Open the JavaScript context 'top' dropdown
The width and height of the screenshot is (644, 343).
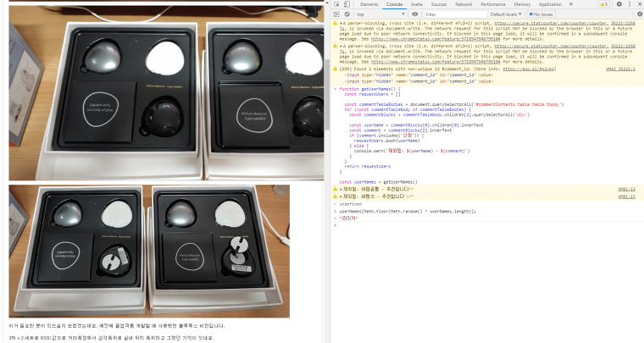(380, 14)
